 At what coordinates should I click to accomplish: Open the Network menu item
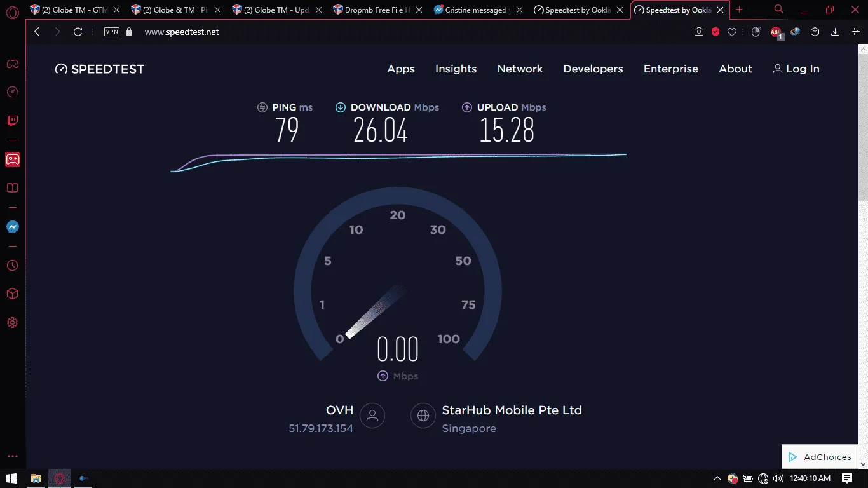[x=520, y=69]
